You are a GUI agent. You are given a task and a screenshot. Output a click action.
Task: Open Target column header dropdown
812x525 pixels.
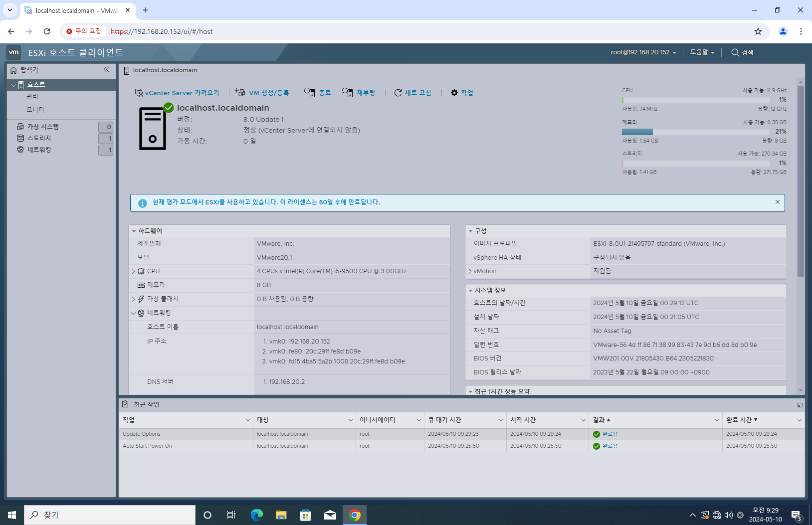(x=351, y=420)
